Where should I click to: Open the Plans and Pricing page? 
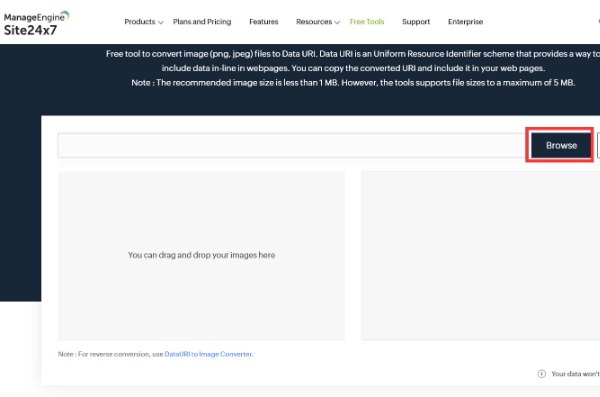pyautogui.click(x=202, y=22)
